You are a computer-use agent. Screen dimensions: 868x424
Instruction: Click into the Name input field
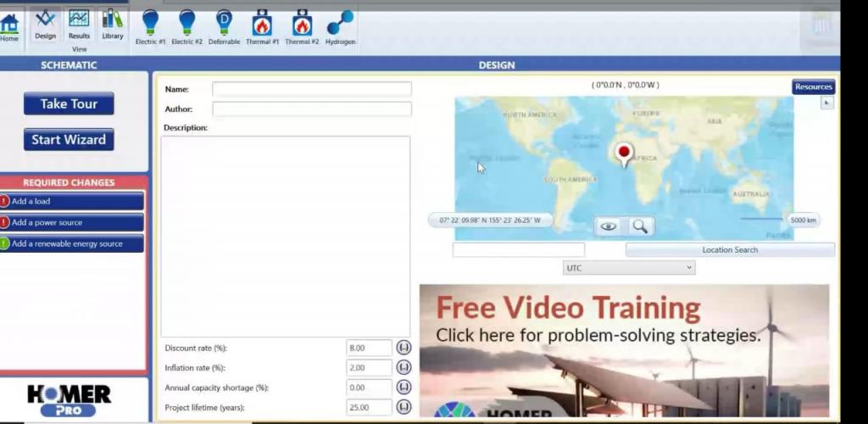311,89
